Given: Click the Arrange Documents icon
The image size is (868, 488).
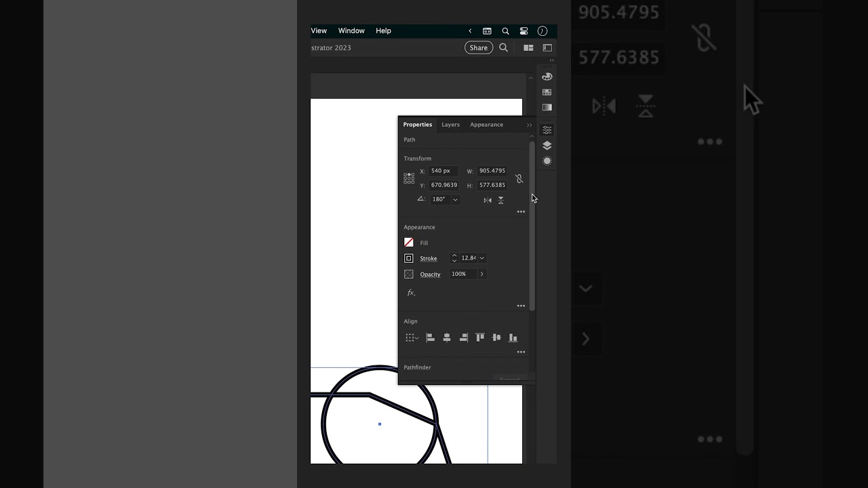Looking at the screenshot, I should coord(528,48).
